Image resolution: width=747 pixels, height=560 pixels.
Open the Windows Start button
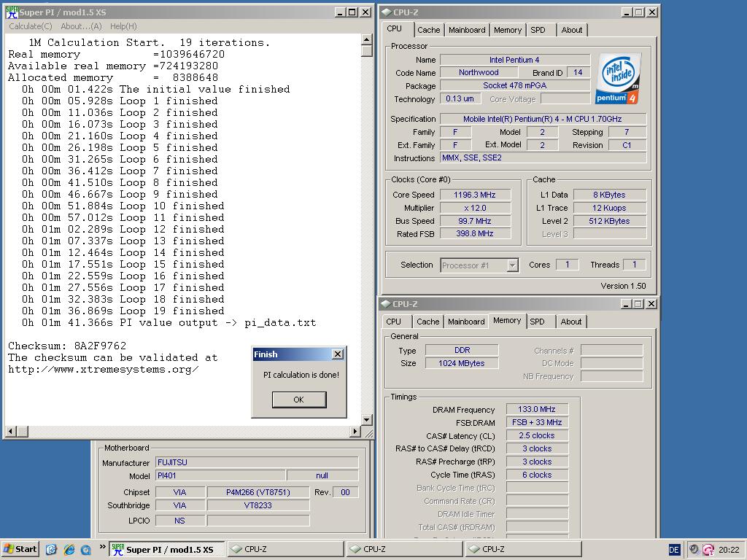(20, 549)
